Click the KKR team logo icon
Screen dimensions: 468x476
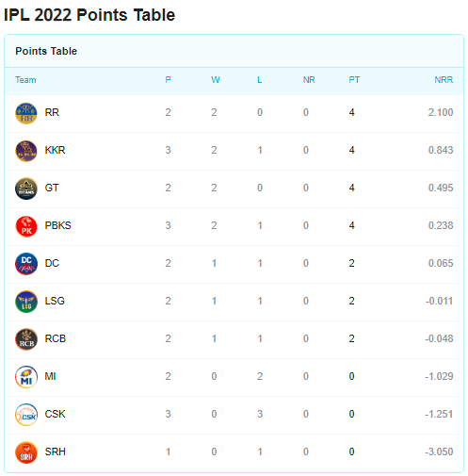tap(26, 151)
